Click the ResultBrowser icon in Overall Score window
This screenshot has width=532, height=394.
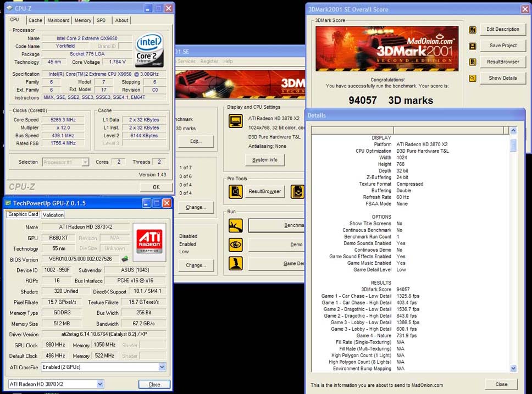(x=472, y=62)
